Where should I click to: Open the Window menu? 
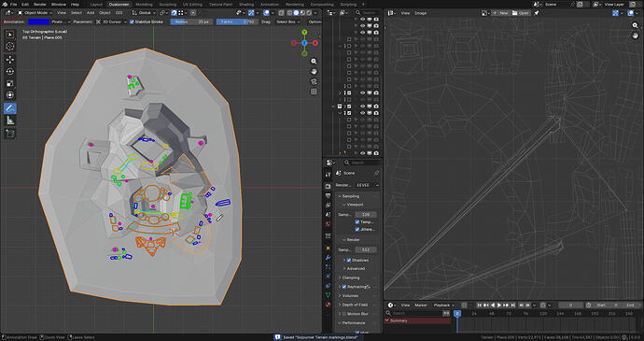(59, 4)
